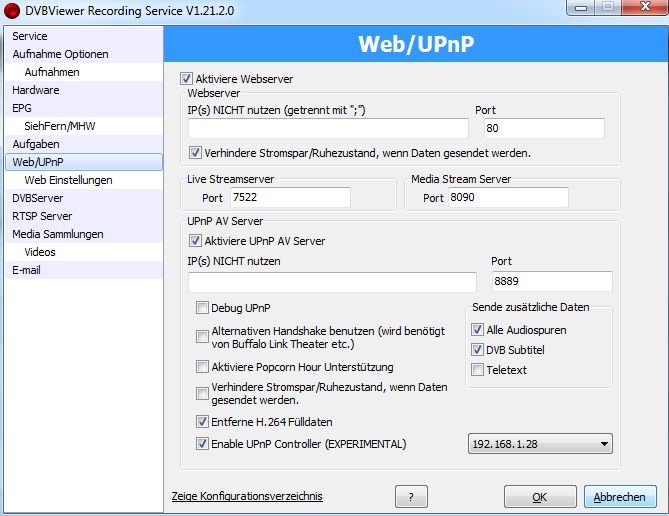669x516 pixels.
Task: Disable Aktiviere UPnP AV Server checkbox
Action: click(195, 241)
